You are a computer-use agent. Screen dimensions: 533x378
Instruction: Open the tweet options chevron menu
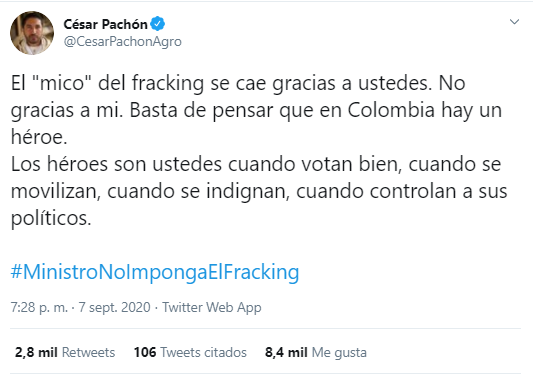coord(514,22)
